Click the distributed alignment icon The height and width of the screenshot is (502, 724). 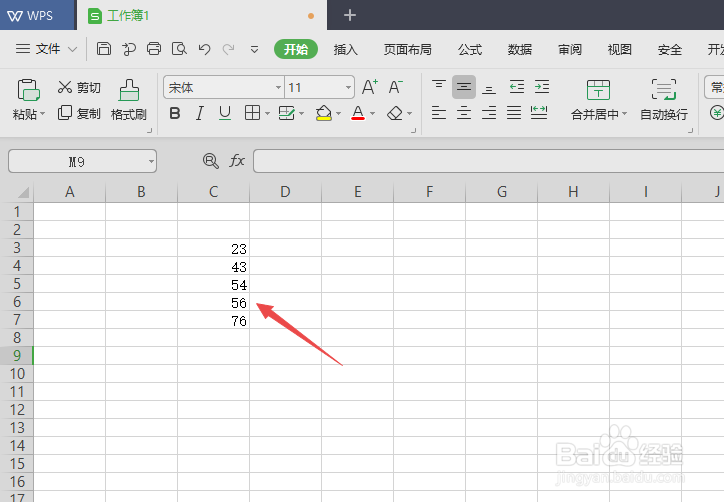[539, 113]
